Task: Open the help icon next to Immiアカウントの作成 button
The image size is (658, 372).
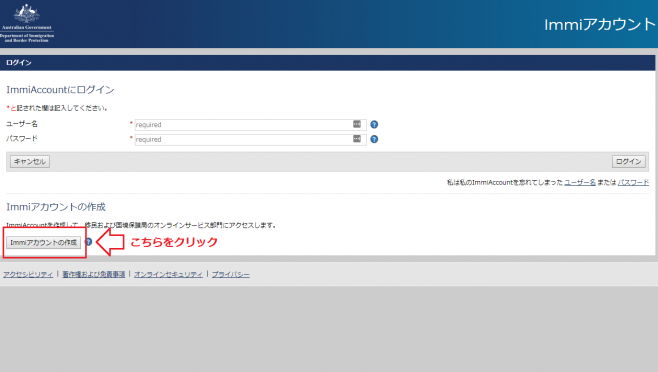Action: [88, 242]
